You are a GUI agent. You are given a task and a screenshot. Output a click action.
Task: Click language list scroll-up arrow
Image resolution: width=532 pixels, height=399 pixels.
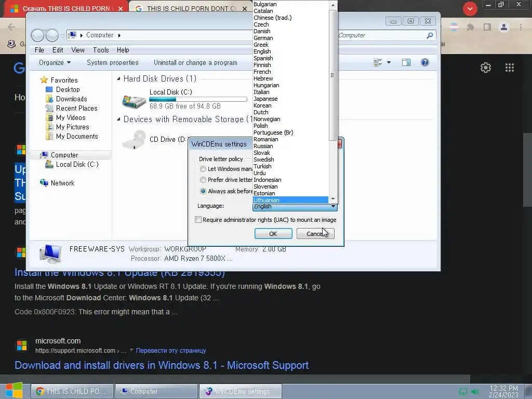(333, 5)
